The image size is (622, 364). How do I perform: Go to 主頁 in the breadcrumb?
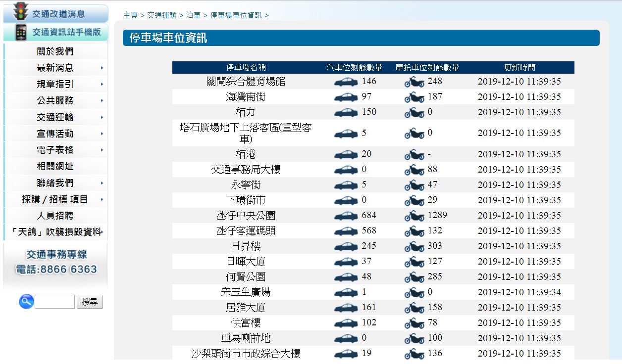click(x=130, y=15)
